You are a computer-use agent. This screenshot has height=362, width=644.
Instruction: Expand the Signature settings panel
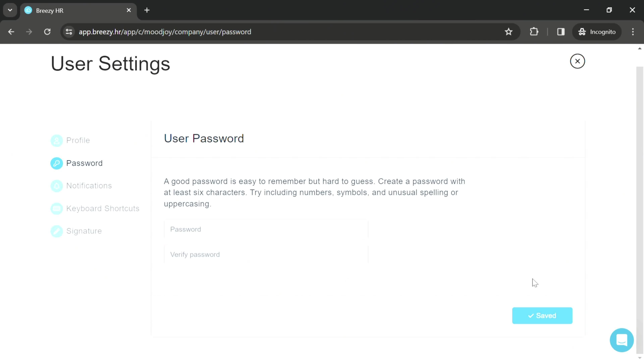click(x=84, y=231)
